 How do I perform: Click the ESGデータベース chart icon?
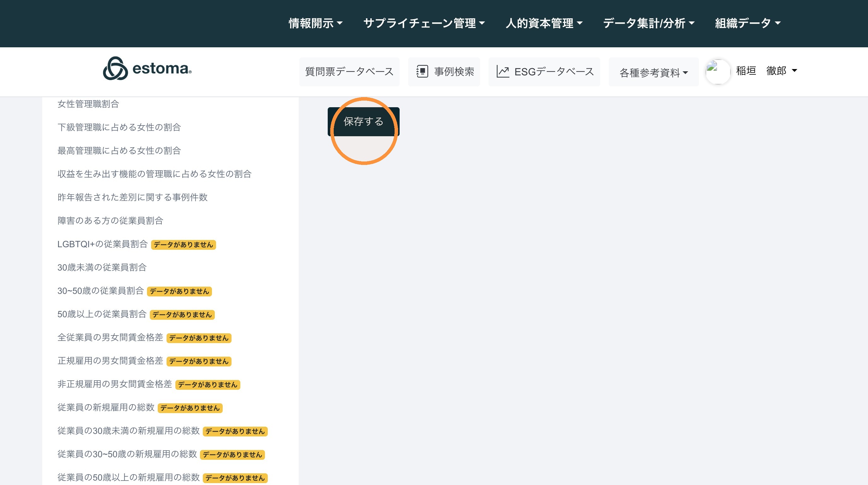[x=503, y=71]
